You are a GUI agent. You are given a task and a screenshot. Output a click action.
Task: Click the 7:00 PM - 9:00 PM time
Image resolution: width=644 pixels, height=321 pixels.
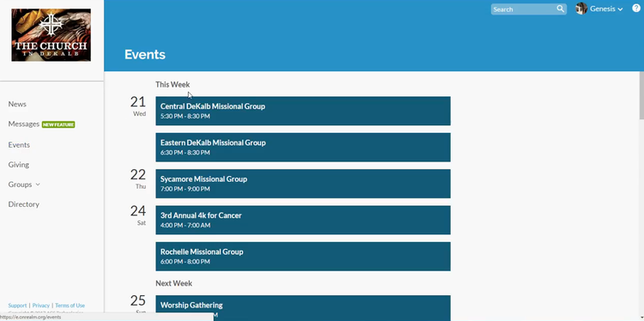click(x=185, y=189)
